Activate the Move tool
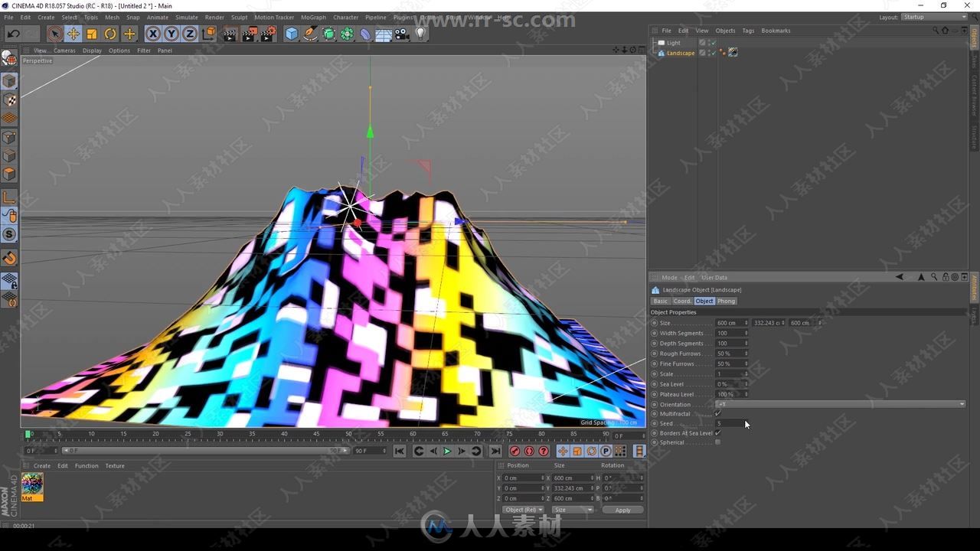This screenshot has width=980, height=551. point(73,34)
